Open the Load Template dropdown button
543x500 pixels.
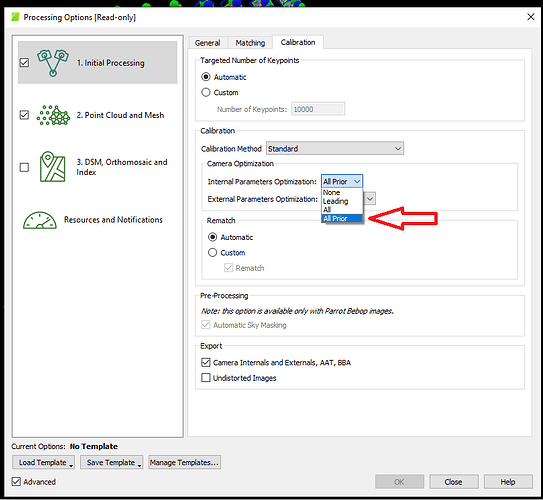tap(44, 463)
